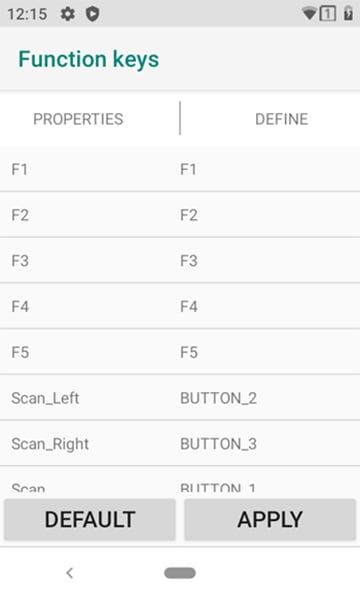Tap the battery icon in status bar
The image size is (360, 600).
(348, 13)
